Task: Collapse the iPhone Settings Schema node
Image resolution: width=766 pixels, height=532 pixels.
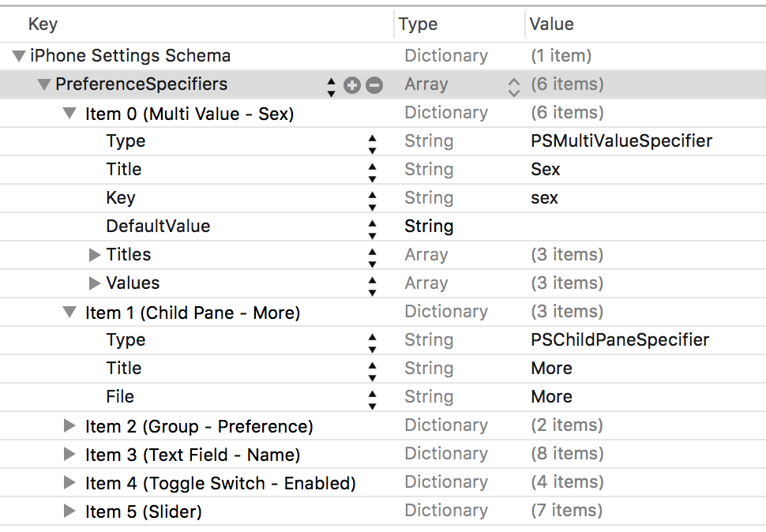Action: coord(19,57)
